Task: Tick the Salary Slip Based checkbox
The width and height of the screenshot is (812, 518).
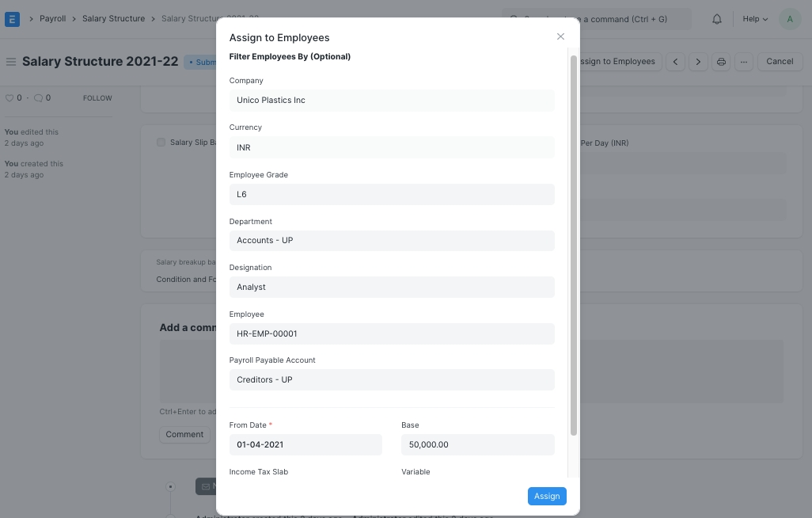Action: 161,143
